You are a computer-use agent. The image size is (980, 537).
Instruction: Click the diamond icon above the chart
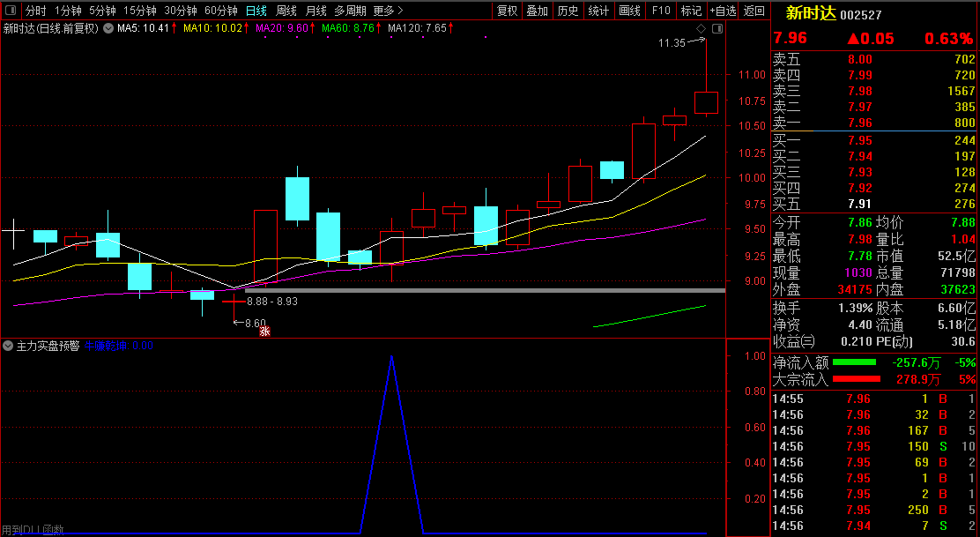(x=702, y=29)
